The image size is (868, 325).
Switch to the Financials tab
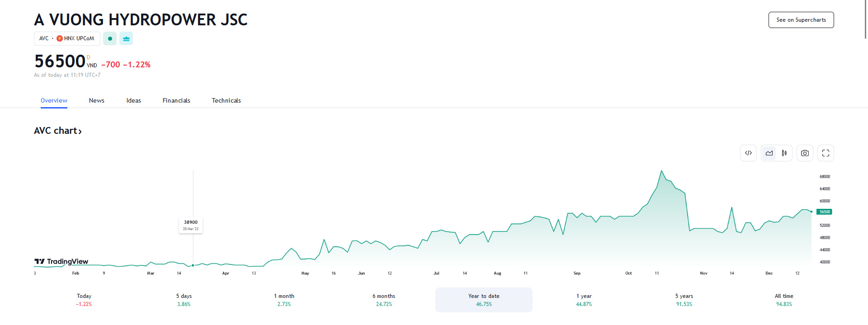(176, 100)
